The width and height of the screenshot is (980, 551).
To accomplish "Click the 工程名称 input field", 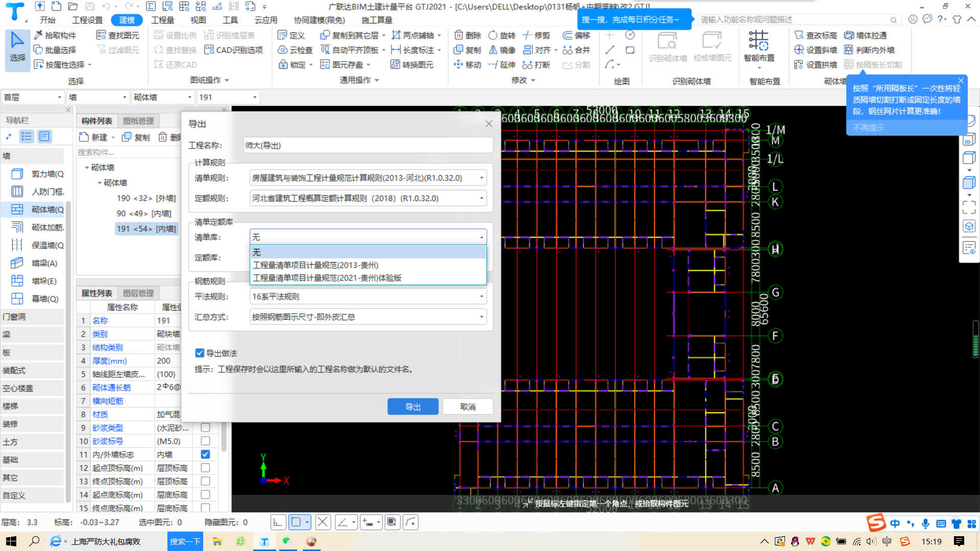I will (368, 145).
